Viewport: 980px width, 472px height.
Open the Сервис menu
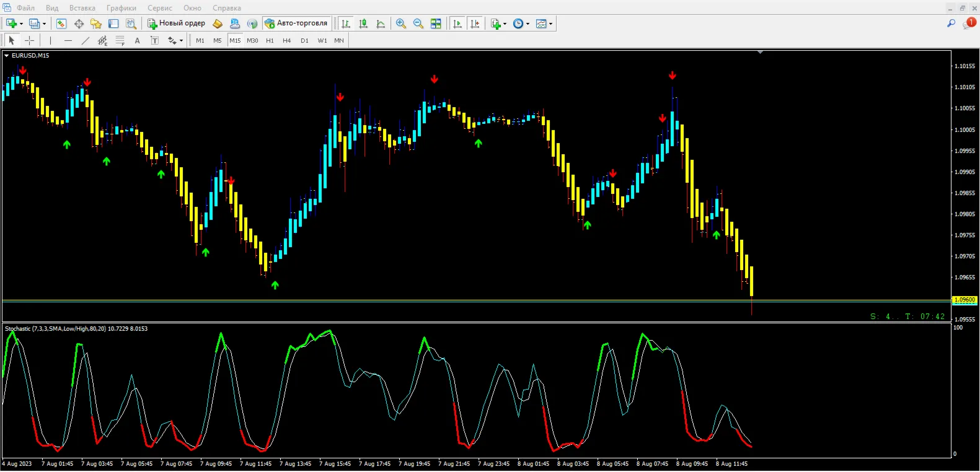click(x=160, y=8)
